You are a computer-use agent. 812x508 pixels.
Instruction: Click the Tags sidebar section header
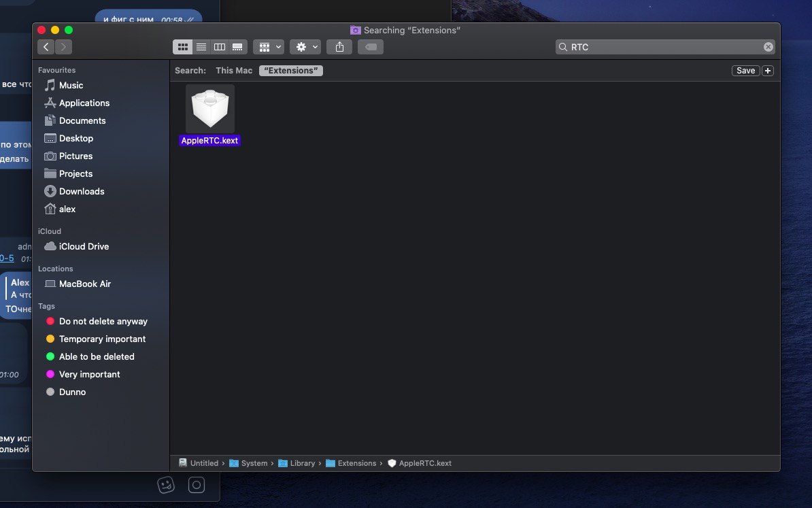click(46, 306)
